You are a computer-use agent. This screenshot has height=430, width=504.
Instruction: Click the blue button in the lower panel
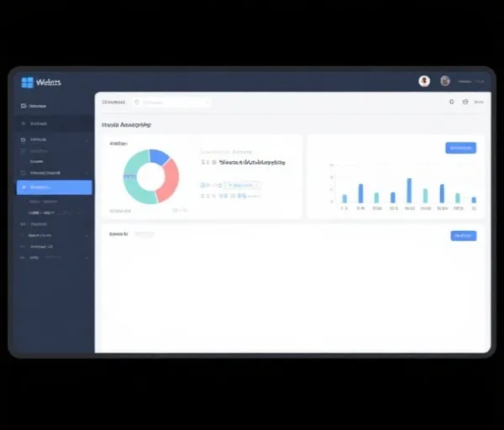(x=463, y=236)
